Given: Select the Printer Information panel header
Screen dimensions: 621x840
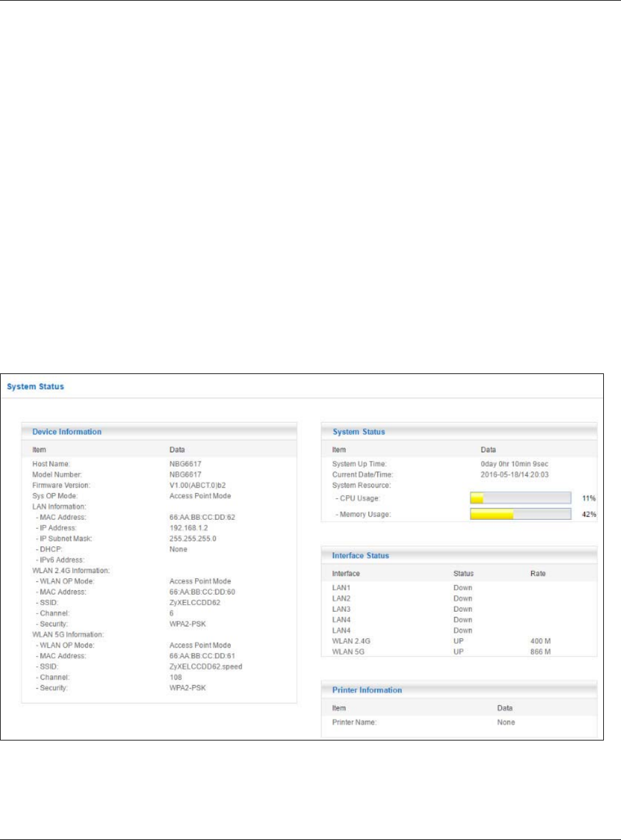Looking at the screenshot, I should click(459, 690).
